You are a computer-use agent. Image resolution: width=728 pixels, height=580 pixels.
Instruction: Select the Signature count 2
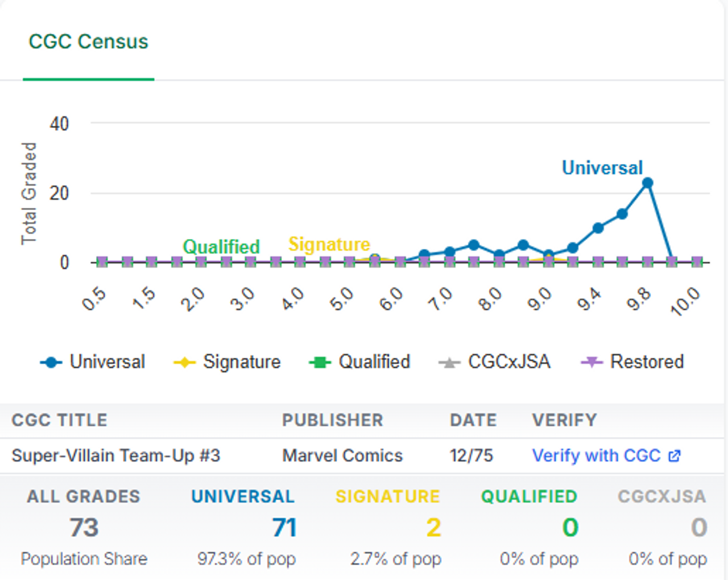click(433, 528)
